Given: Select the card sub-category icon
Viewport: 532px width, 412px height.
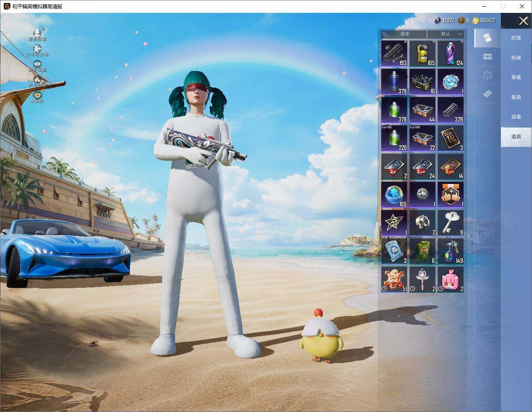Looking at the screenshot, I should (488, 38).
